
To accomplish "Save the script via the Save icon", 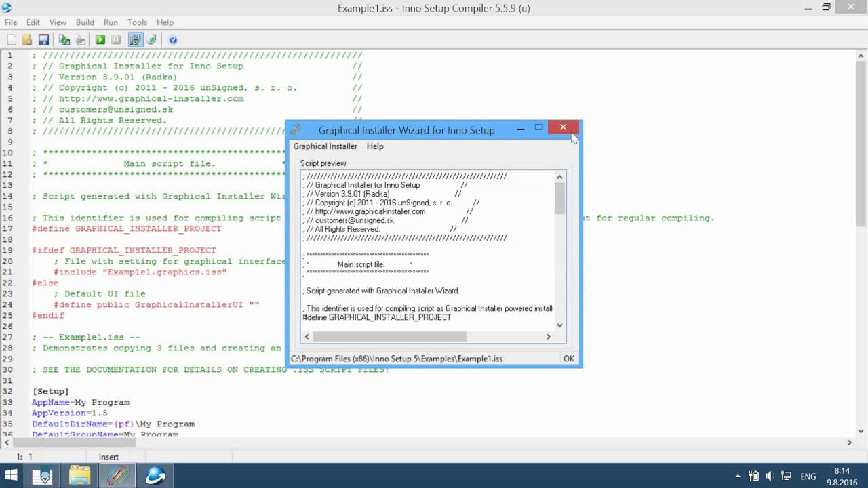I will click(43, 39).
